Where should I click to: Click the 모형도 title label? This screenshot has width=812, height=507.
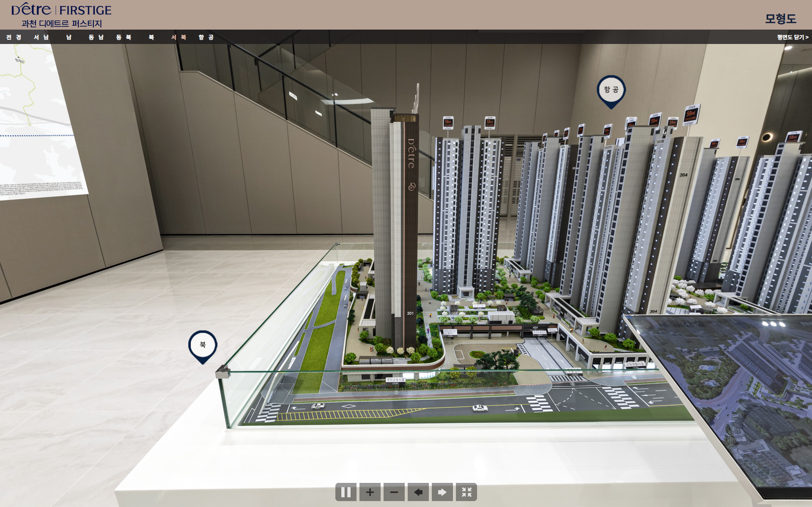click(x=780, y=19)
